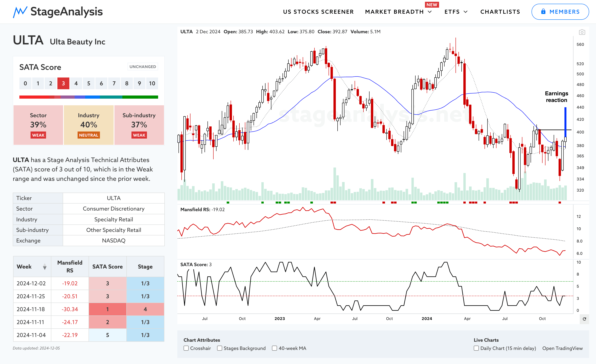Image resolution: width=596 pixels, height=364 pixels.
Task: Click the StageAnalysis site title
Action: point(67,12)
